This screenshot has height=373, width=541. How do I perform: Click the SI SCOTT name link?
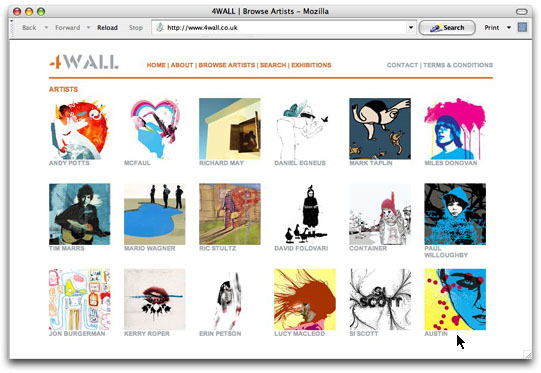[364, 334]
